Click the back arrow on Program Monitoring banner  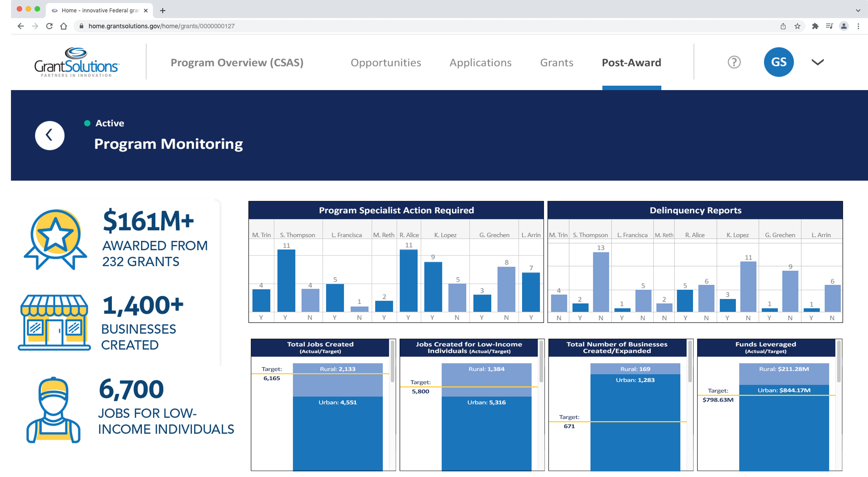(x=50, y=135)
